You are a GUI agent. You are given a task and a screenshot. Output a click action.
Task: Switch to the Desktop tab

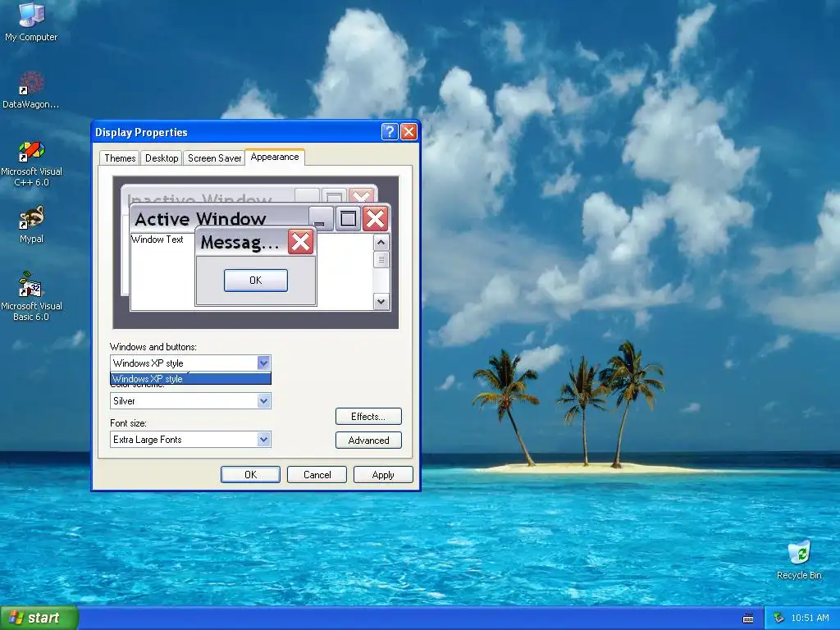pyautogui.click(x=162, y=158)
